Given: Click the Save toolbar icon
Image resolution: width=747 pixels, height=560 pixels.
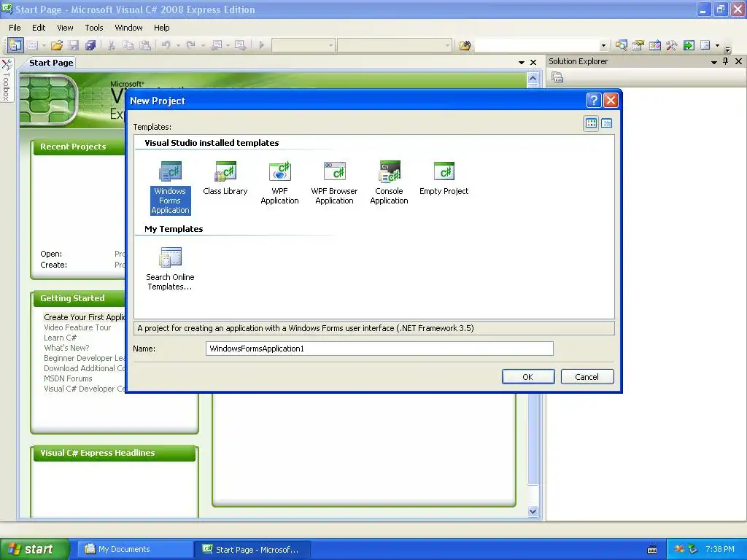Looking at the screenshot, I should pos(74,45).
